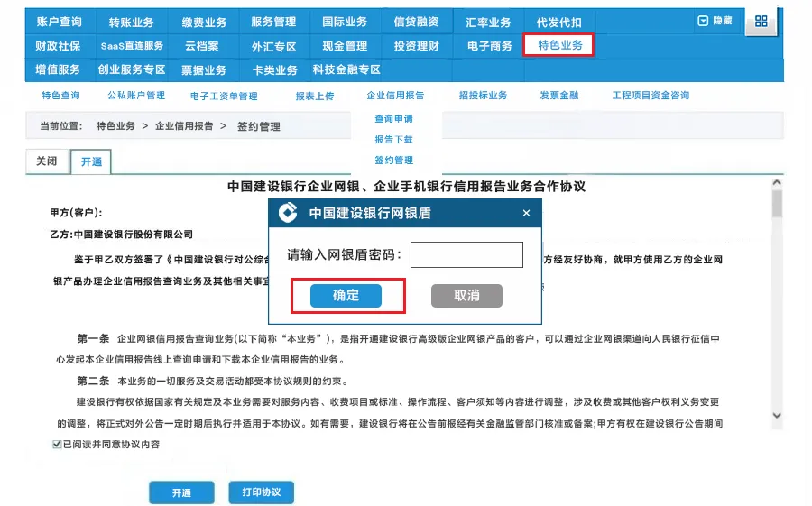This screenshot has height=506, width=812.
Task: Open 信贷融资 menu
Action: pos(416,22)
